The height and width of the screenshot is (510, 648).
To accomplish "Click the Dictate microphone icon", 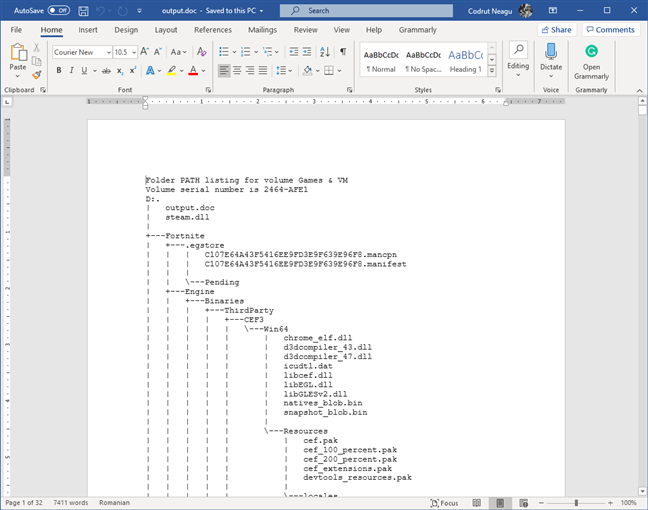I will coord(551,52).
